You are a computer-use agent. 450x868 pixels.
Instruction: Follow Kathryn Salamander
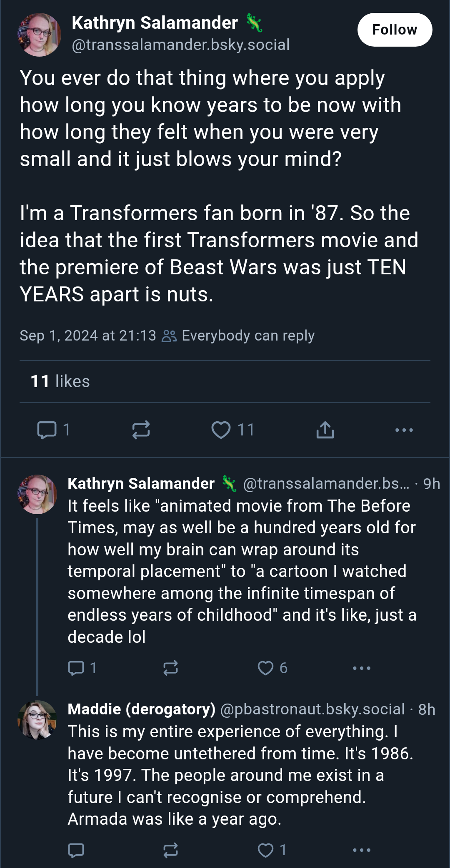click(395, 30)
